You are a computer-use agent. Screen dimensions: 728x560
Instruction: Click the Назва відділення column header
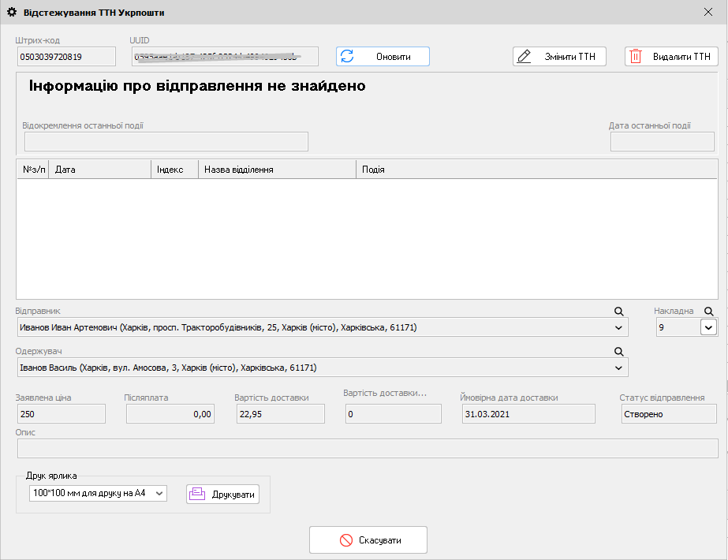pos(276,170)
